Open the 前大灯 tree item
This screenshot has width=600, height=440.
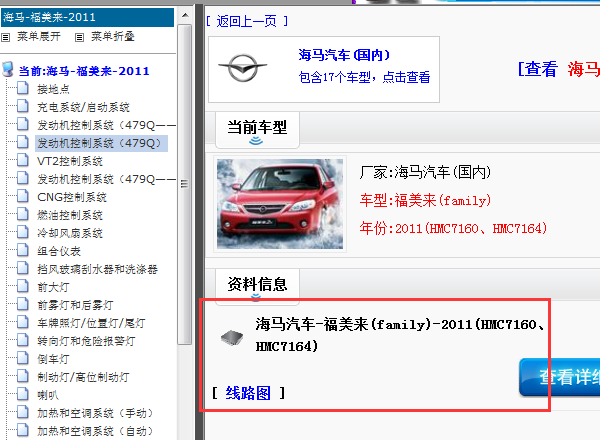(53, 287)
